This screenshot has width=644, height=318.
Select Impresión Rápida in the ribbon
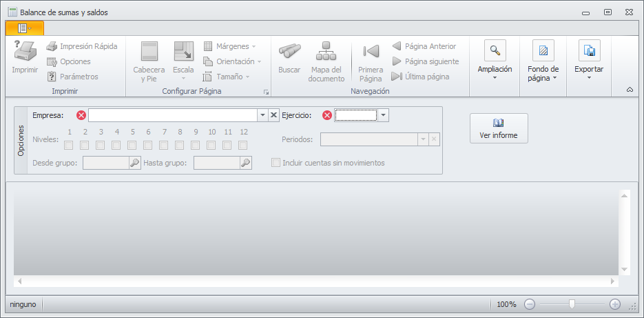click(x=82, y=46)
